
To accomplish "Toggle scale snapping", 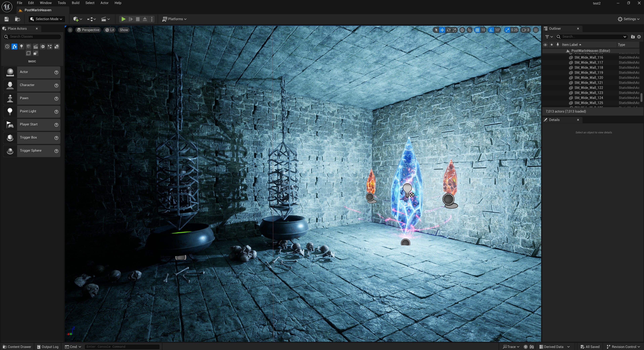I will click(x=507, y=30).
